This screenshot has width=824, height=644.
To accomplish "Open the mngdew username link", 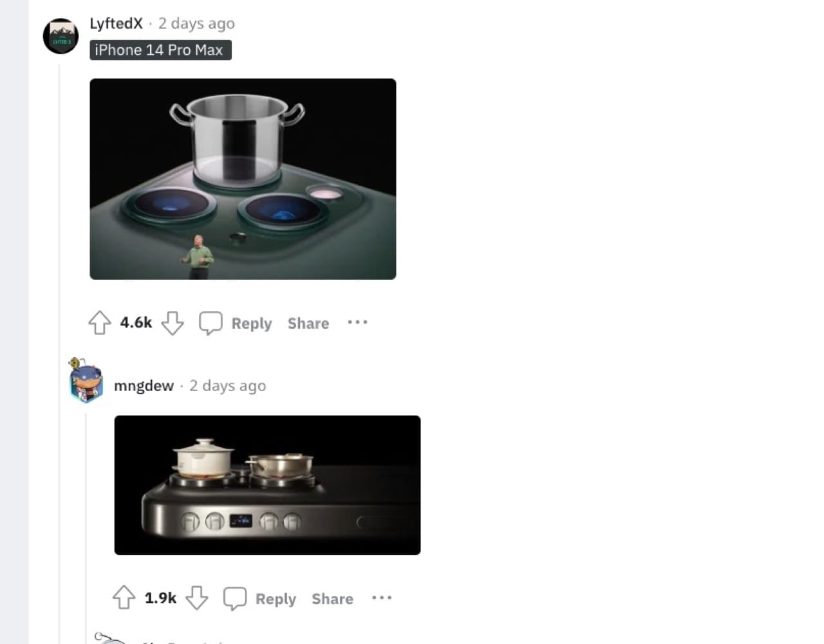I will click(x=144, y=386).
